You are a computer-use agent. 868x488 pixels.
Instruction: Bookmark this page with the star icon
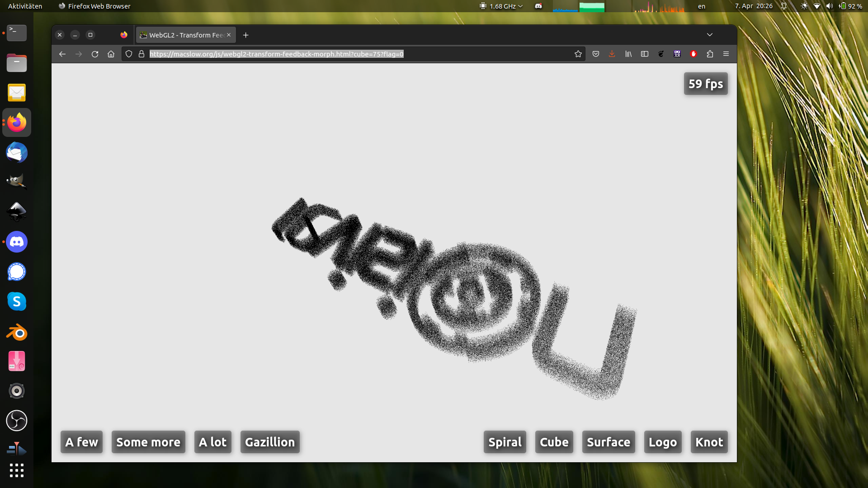[578, 54]
